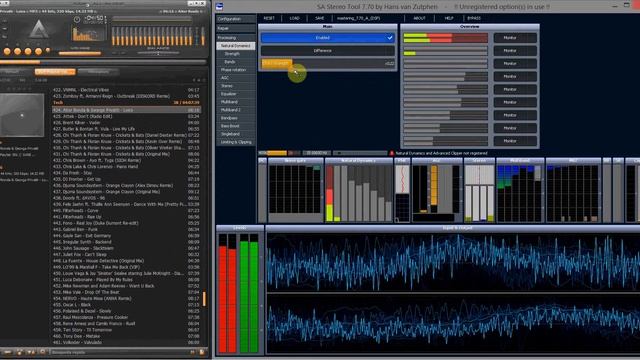Toggle the Difference option in Main panel

point(327,51)
